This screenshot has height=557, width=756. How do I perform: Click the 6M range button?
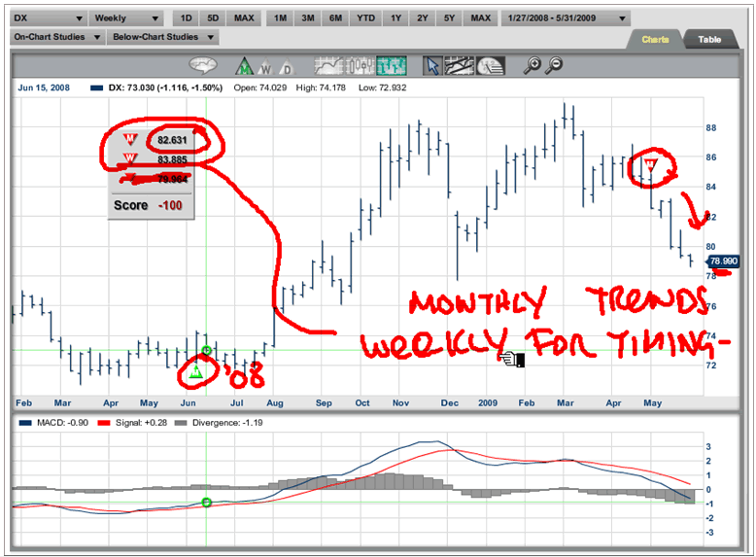point(335,17)
